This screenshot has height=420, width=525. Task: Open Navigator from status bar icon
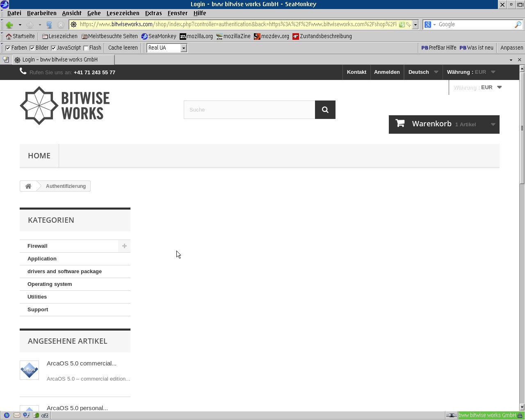coord(7,415)
